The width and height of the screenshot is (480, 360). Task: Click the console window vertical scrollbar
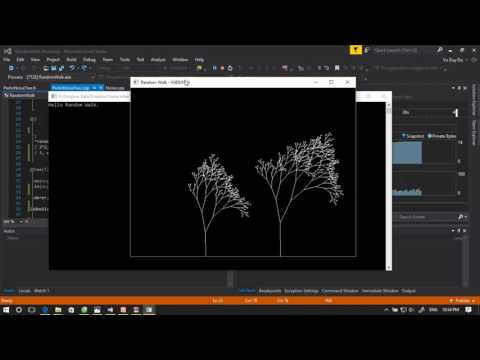click(389, 187)
